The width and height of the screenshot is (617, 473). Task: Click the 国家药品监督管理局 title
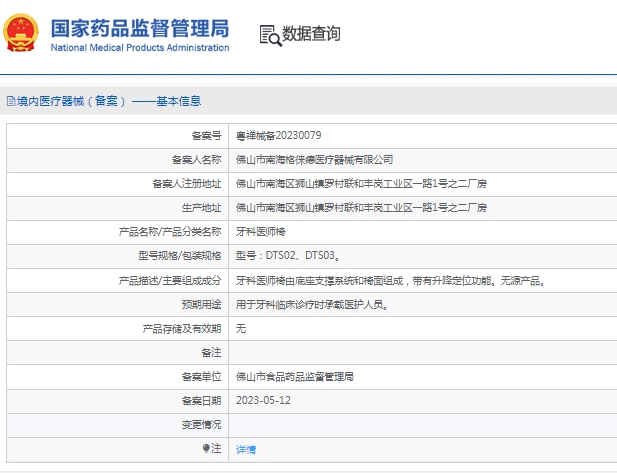click(x=140, y=28)
